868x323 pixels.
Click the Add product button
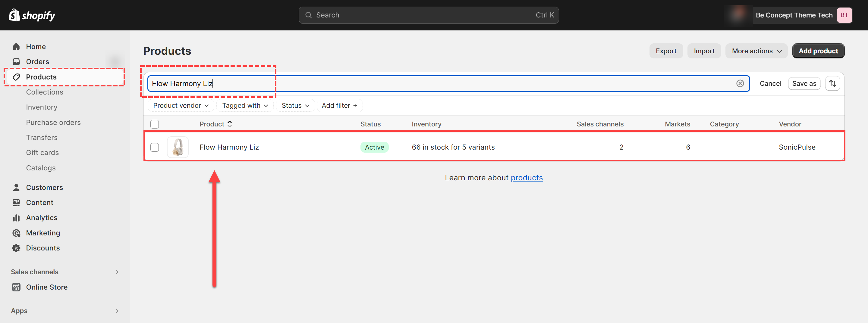818,51
